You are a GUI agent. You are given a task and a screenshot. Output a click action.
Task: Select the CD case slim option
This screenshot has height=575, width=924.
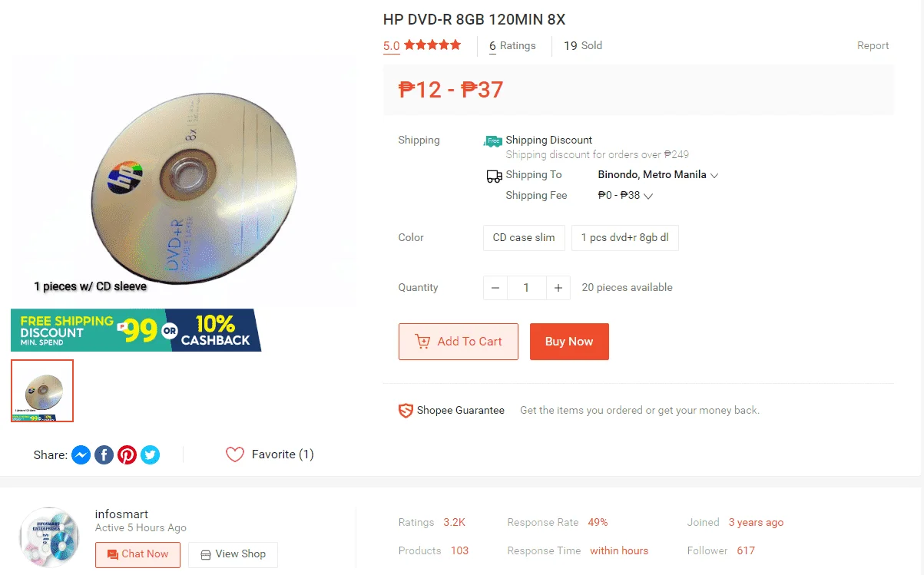tap(524, 238)
